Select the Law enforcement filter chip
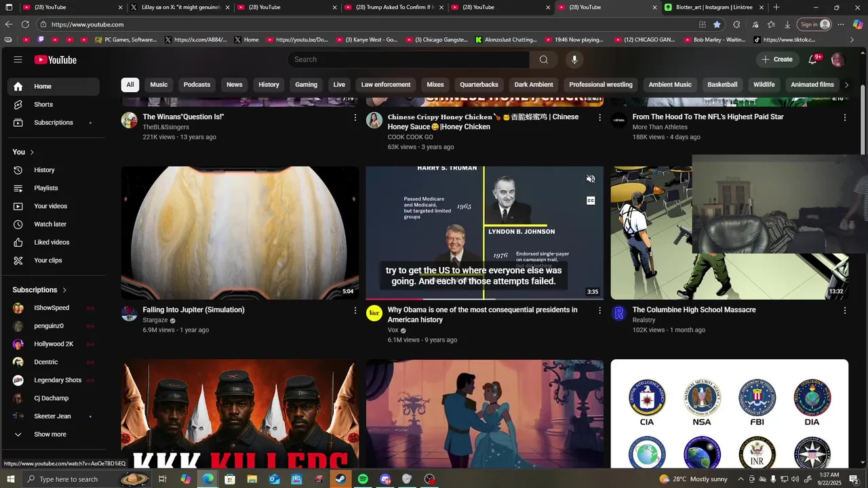Screen dimensions: 868x488 pos(386,85)
